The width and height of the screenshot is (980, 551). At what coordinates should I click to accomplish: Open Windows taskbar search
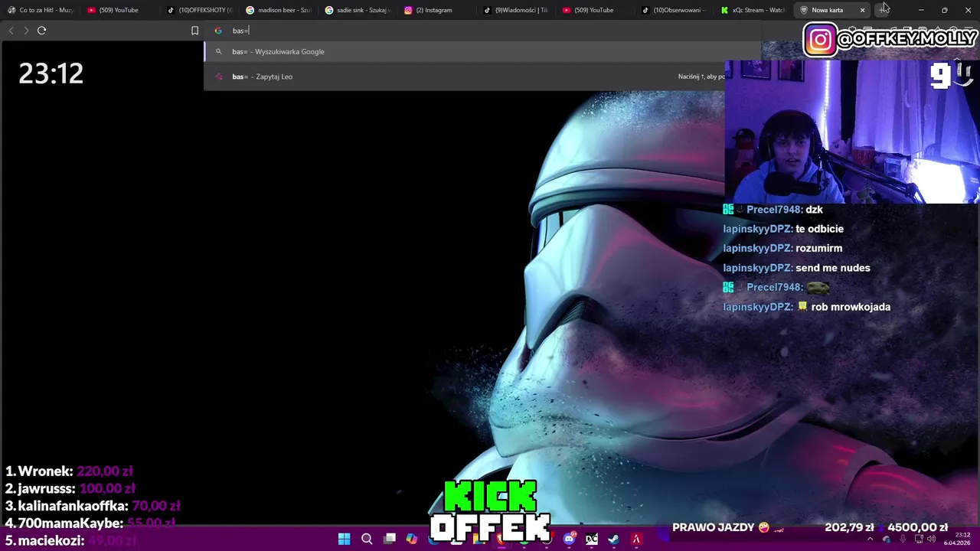tap(367, 540)
